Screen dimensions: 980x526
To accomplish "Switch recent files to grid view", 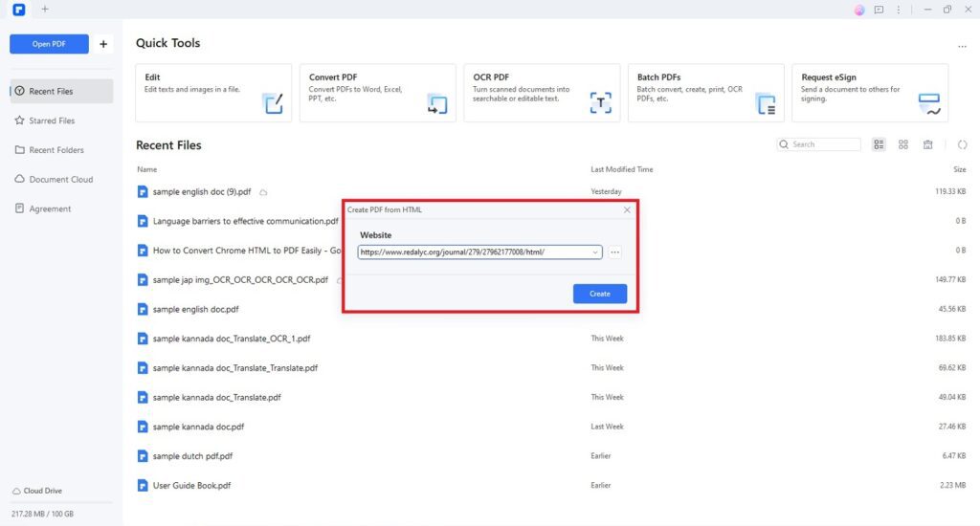I will [x=903, y=144].
